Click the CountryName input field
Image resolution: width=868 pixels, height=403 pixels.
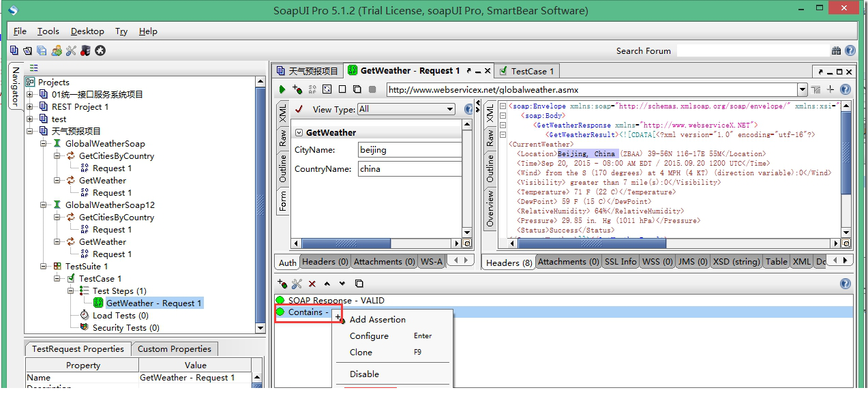coord(410,168)
